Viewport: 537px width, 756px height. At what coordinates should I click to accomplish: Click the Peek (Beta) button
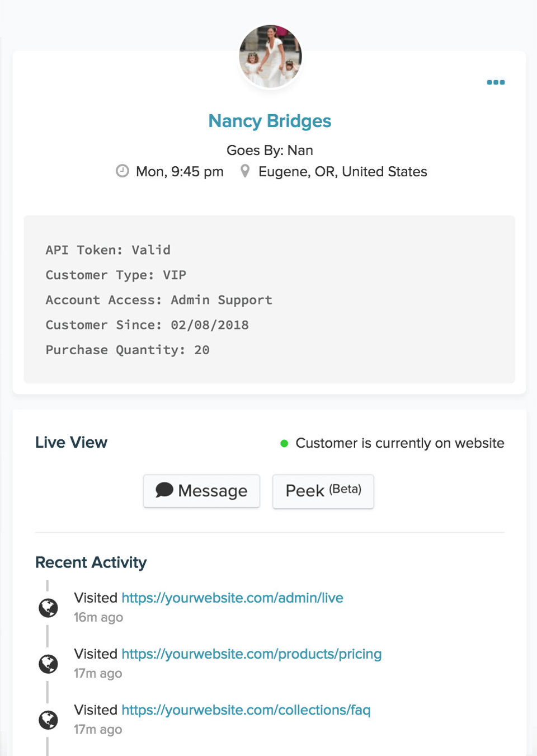[323, 491]
